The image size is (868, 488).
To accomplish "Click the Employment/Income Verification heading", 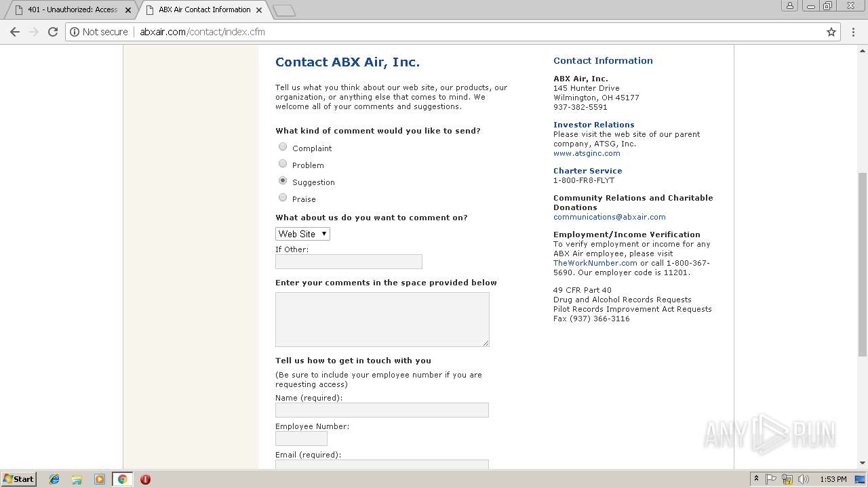I will click(x=627, y=235).
